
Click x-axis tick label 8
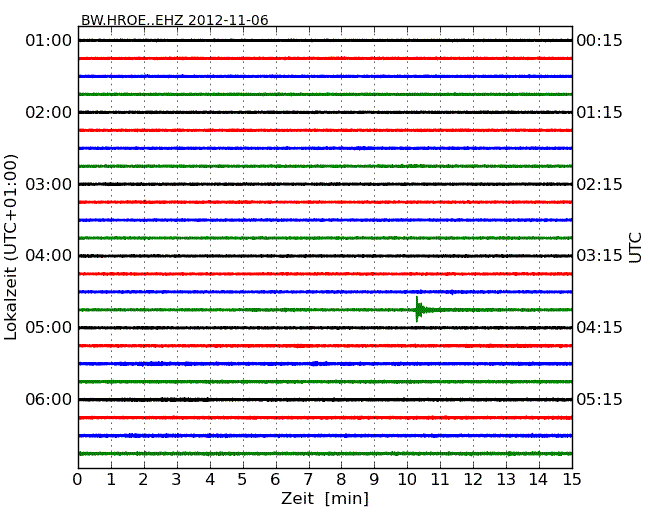tap(341, 480)
